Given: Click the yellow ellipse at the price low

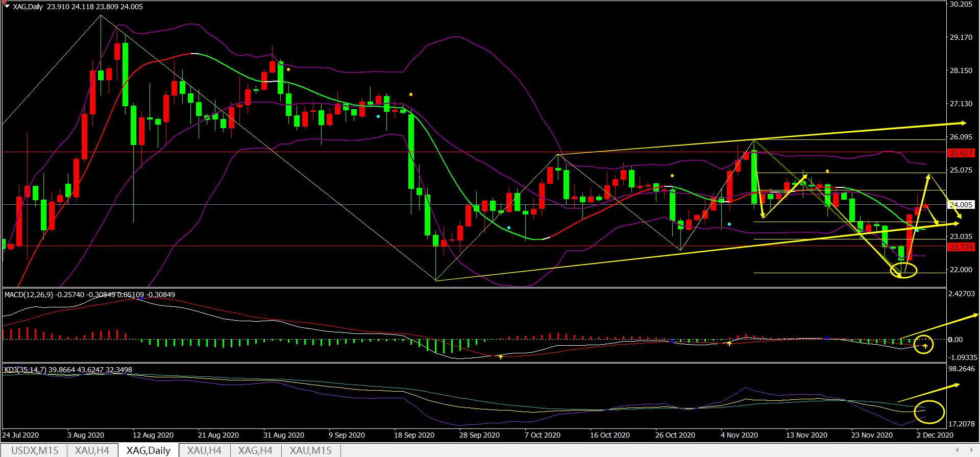Looking at the screenshot, I should (x=903, y=270).
